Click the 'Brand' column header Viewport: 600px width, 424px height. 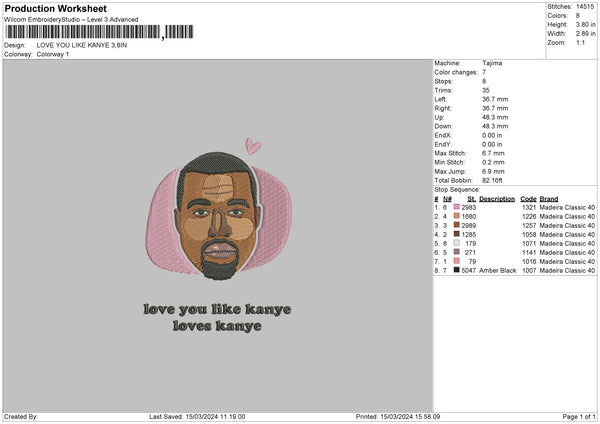click(549, 199)
